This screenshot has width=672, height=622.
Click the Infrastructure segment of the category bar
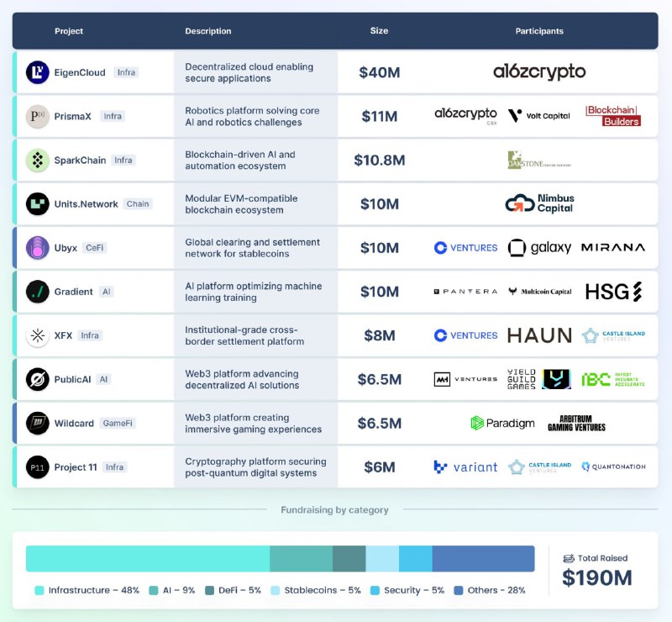pyautogui.click(x=148, y=558)
